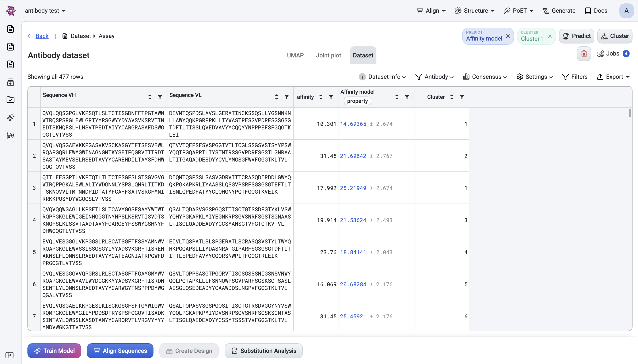Image resolution: width=638 pixels, height=364 pixels.
Task: Open the Docs page
Action: click(596, 11)
